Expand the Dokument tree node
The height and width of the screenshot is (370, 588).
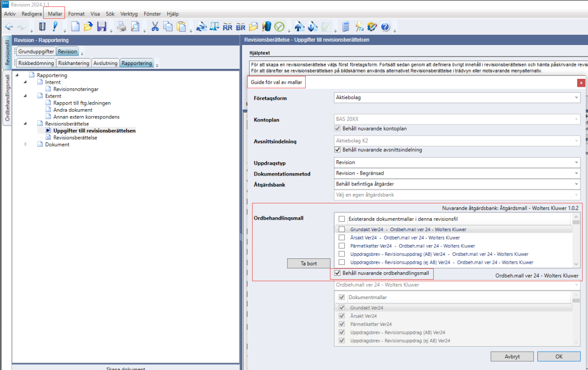(x=25, y=144)
